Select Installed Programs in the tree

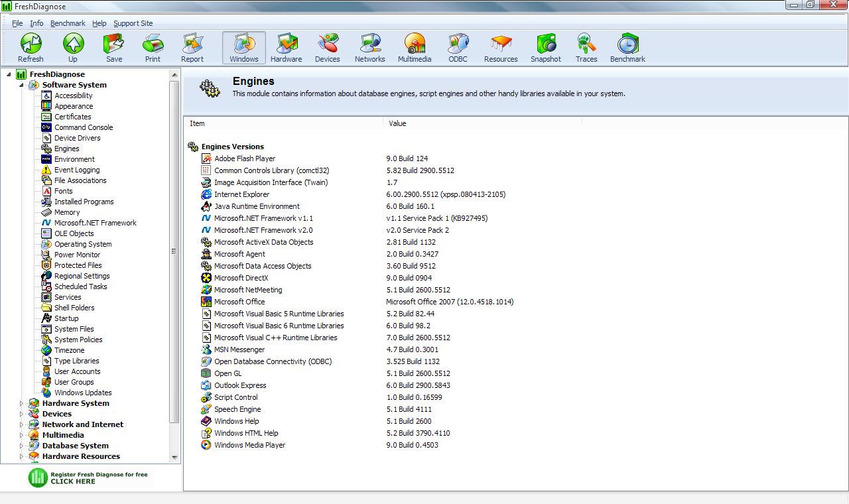click(84, 202)
